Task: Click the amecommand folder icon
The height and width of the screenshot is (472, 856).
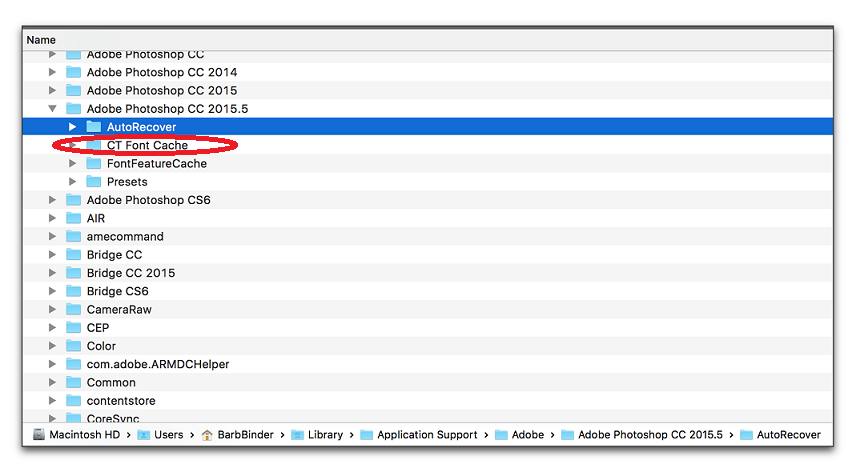Action: point(73,236)
